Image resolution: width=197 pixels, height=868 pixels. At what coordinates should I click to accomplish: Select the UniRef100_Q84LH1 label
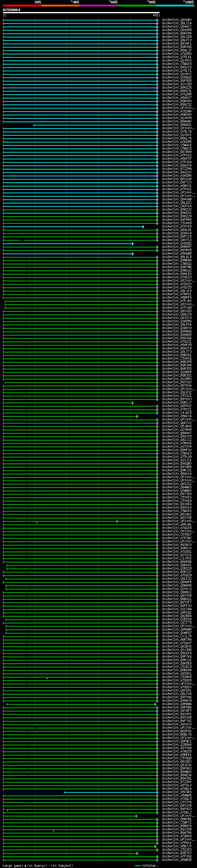176,230
